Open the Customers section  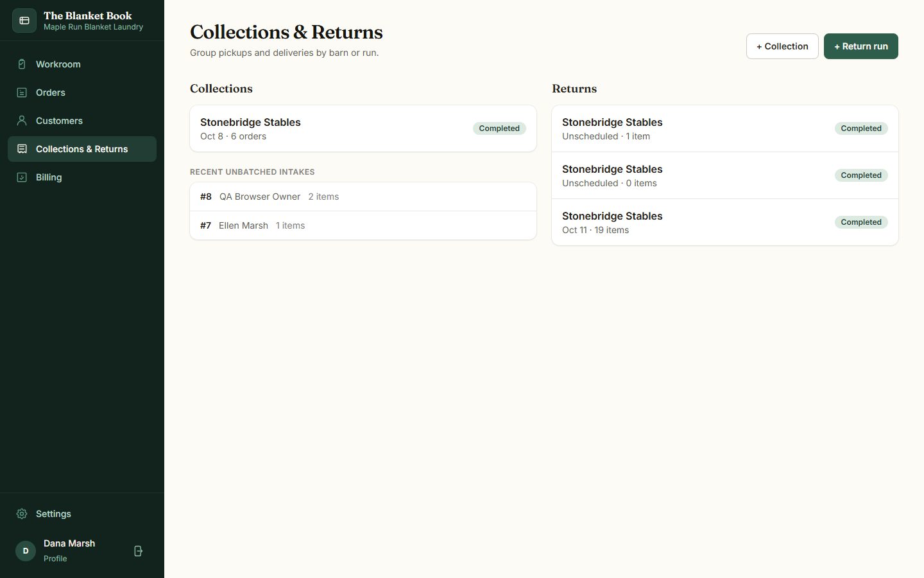(82, 121)
